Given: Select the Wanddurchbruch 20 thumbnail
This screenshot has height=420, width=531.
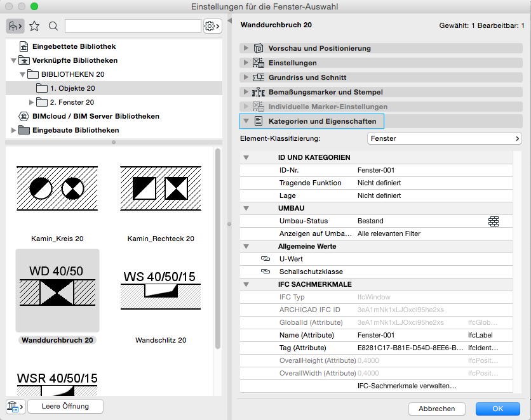Looking at the screenshot, I should 57,291.
